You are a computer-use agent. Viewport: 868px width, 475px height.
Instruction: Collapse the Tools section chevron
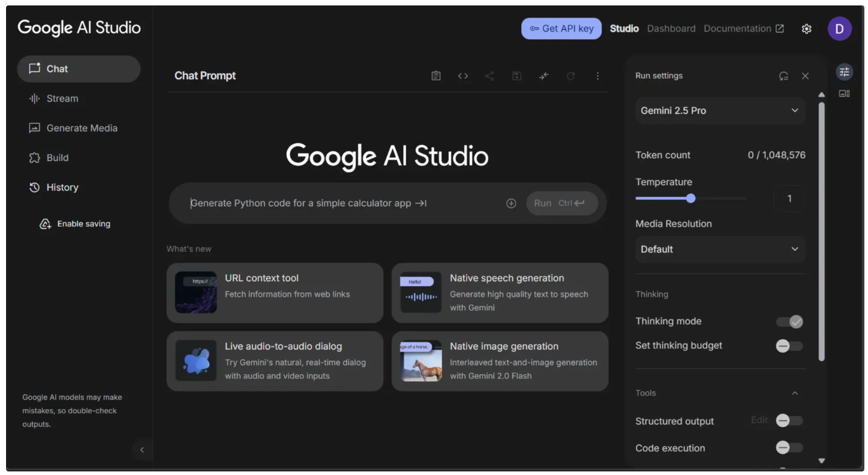coord(795,393)
